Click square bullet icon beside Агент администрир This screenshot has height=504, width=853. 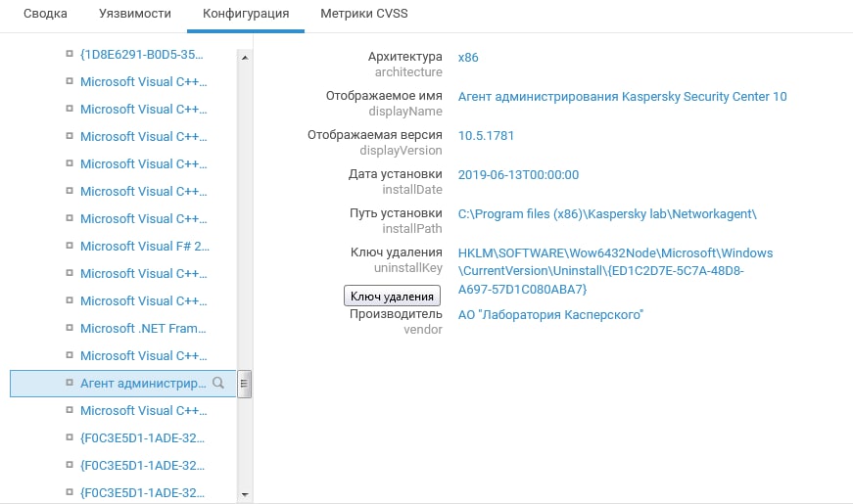(70, 383)
